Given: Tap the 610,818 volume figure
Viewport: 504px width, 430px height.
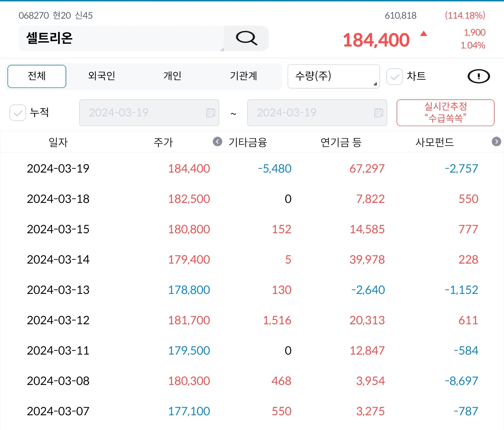Looking at the screenshot, I should tap(401, 16).
